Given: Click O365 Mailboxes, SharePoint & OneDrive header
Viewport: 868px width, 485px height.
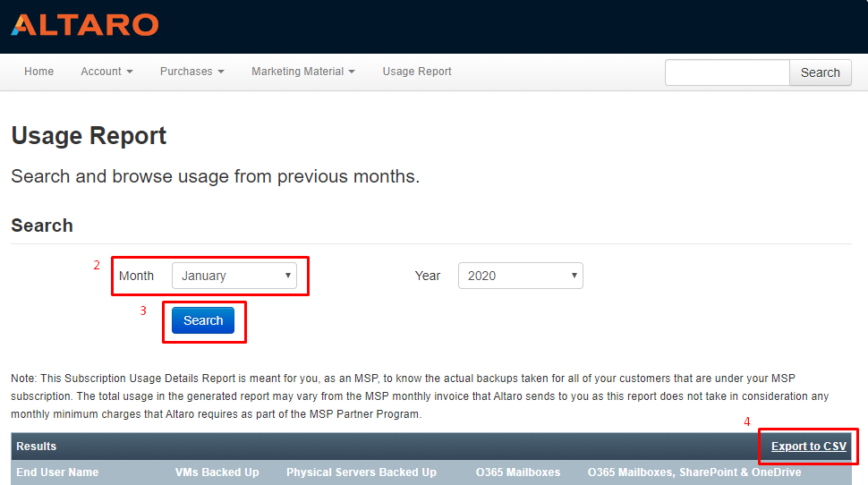Looking at the screenshot, I should pos(694,472).
